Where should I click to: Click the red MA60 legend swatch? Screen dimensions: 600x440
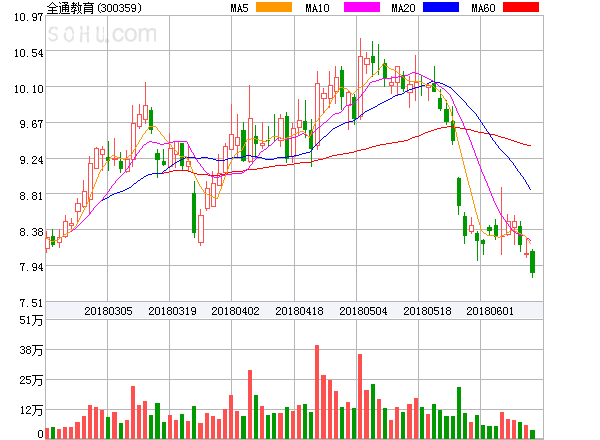(521, 7)
